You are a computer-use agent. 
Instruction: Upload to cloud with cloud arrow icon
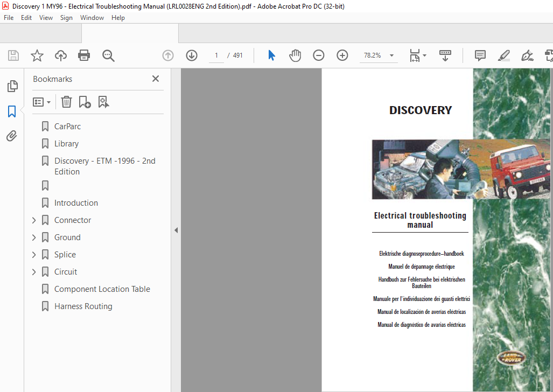pyautogui.click(x=61, y=55)
